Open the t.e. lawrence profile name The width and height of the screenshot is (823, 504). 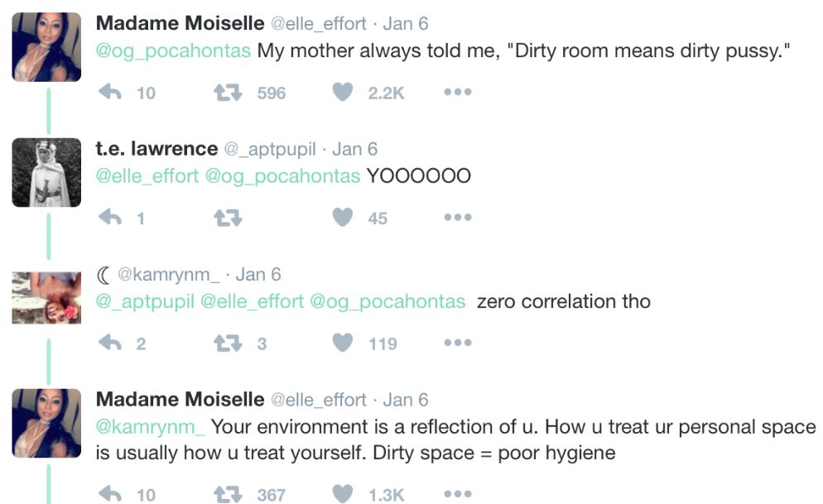pyautogui.click(x=156, y=149)
